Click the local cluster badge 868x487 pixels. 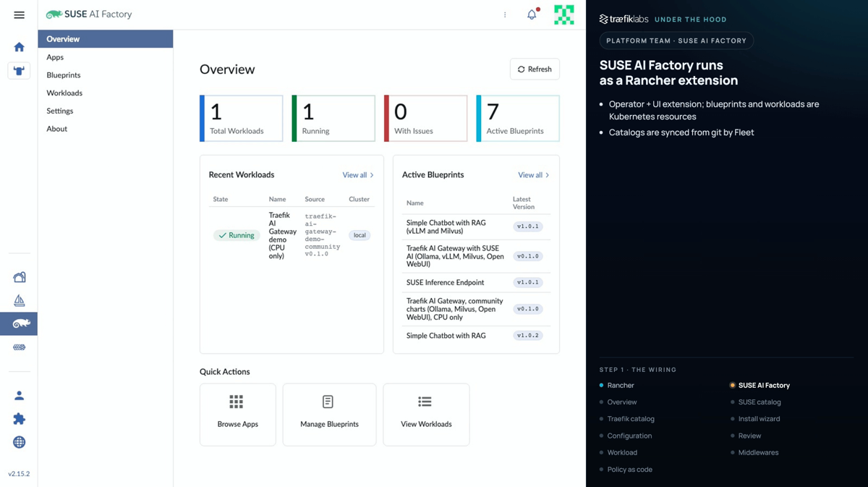(359, 235)
